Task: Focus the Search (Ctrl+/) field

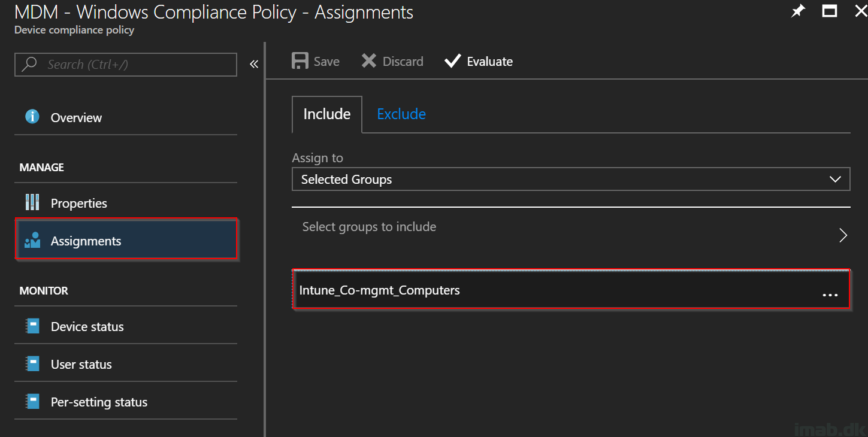Action: coord(126,65)
